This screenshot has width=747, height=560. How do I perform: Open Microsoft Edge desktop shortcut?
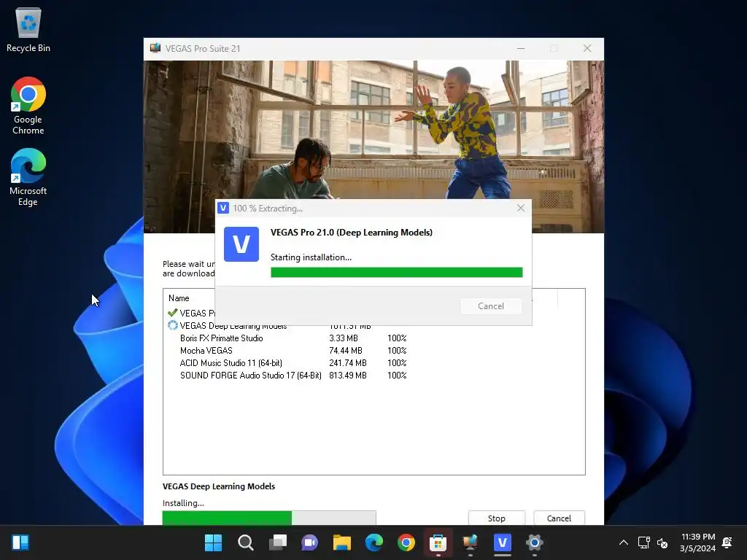pyautogui.click(x=28, y=177)
